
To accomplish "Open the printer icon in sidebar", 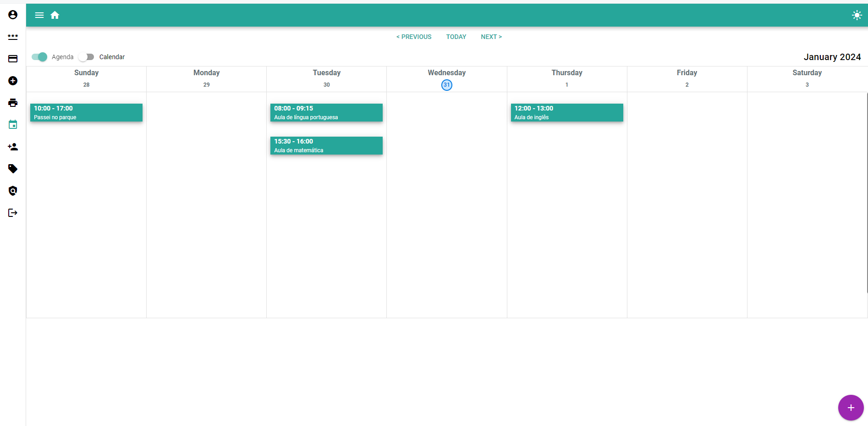I will [13, 103].
